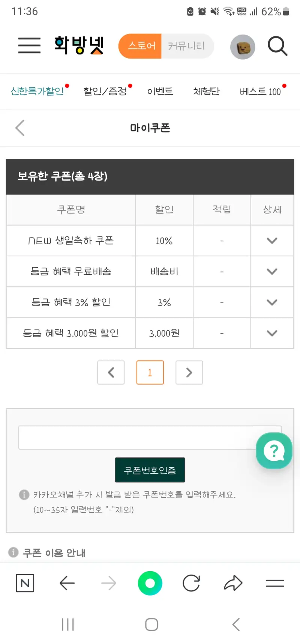Tap the Naver N home icon
Viewport: 300px width, 644px height.
pyautogui.click(x=25, y=583)
